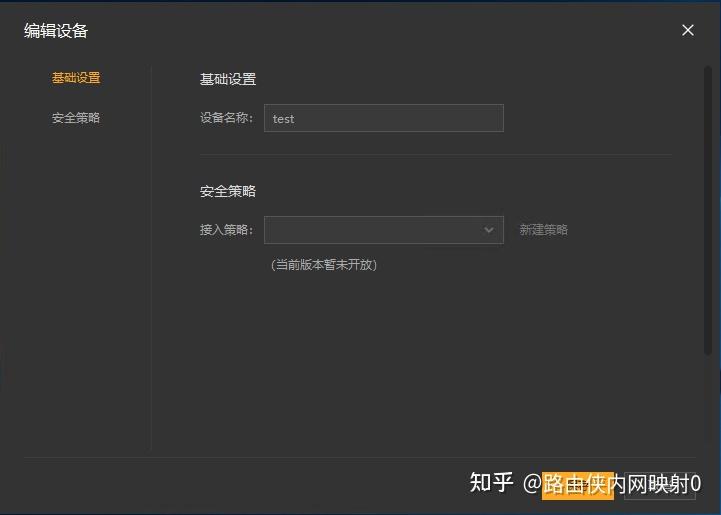Viewport: 721px width, 515px height.
Task: Click the 知乎 watermark logo text
Action: (x=491, y=484)
